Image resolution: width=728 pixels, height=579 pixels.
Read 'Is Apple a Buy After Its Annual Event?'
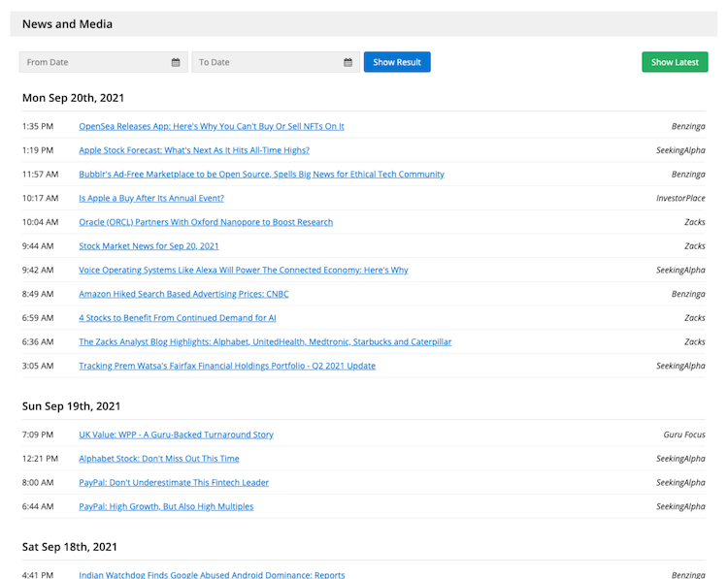[x=150, y=198]
